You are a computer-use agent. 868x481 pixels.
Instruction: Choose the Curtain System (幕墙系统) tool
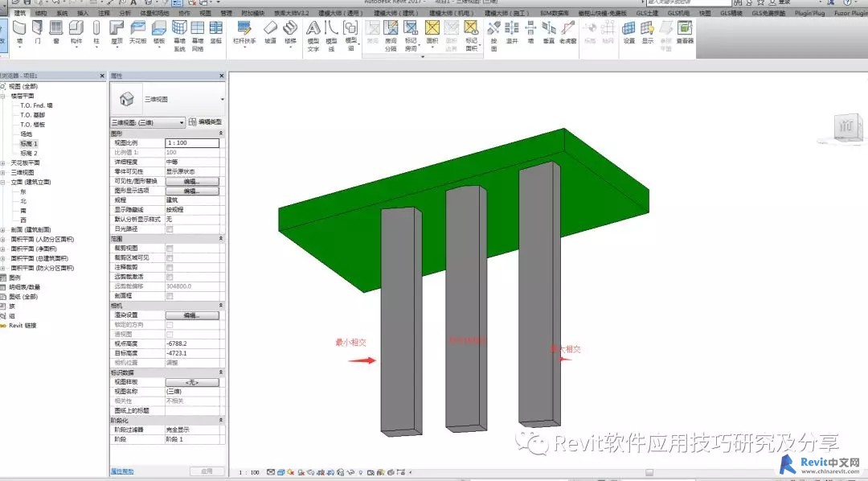(x=179, y=35)
